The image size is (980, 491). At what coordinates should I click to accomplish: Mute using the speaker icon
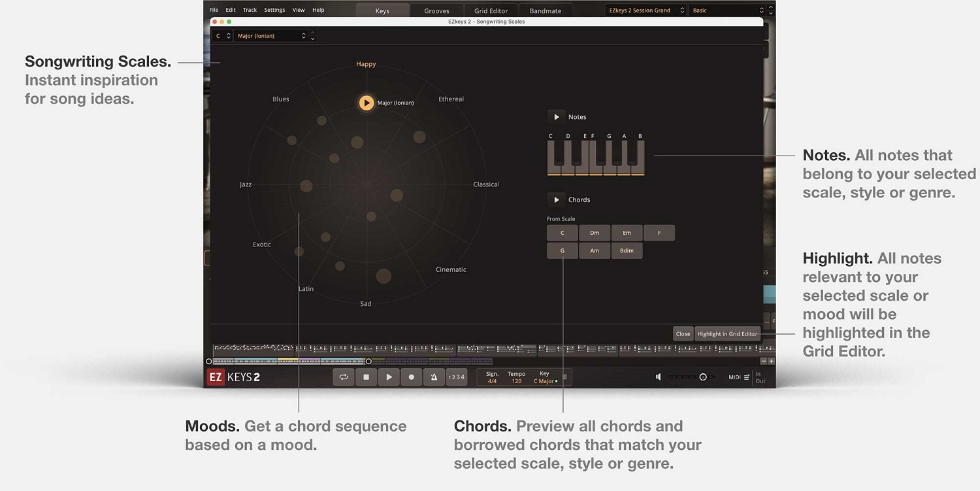(659, 377)
